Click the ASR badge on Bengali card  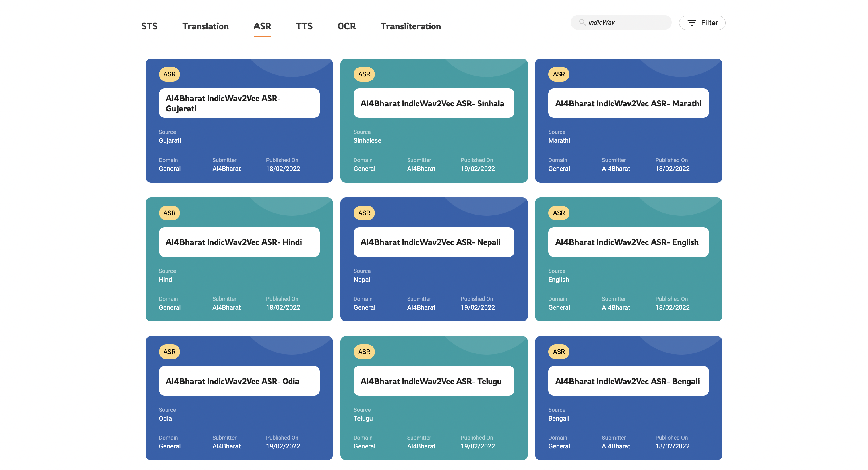point(559,352)
